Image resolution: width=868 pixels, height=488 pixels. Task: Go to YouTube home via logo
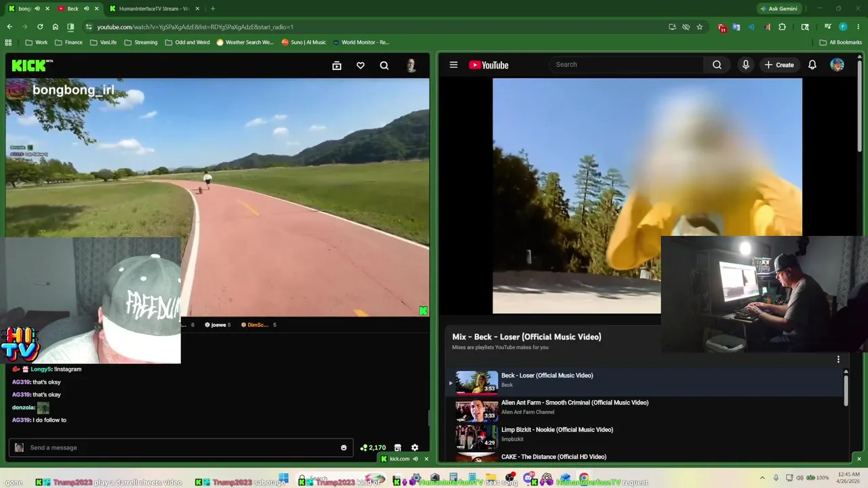click(x=488, y=65)
